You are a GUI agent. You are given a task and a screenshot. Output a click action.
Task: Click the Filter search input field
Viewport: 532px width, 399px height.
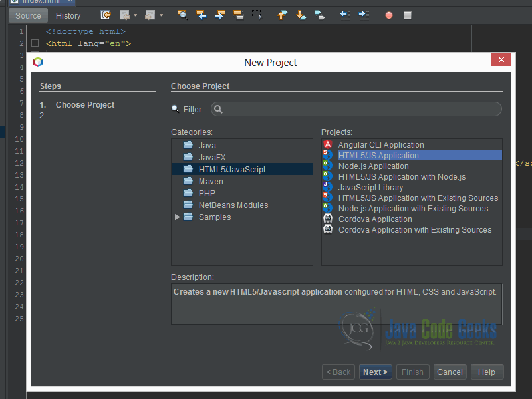coord(356,109)
